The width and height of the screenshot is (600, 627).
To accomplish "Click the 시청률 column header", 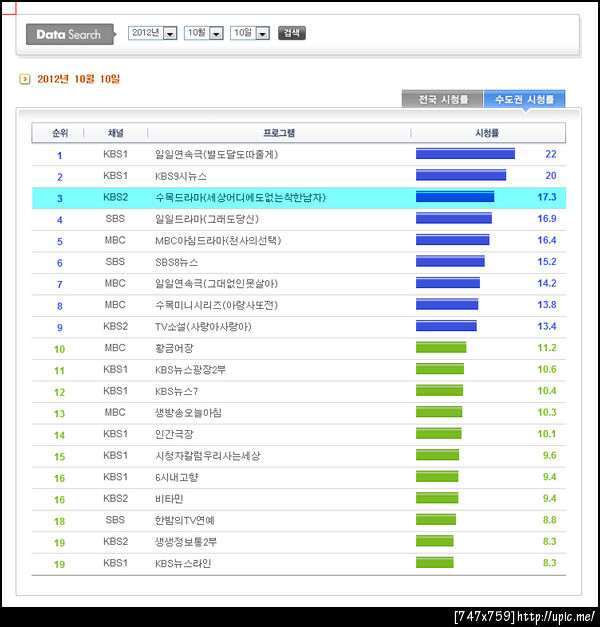I will [x=487, y=133].
